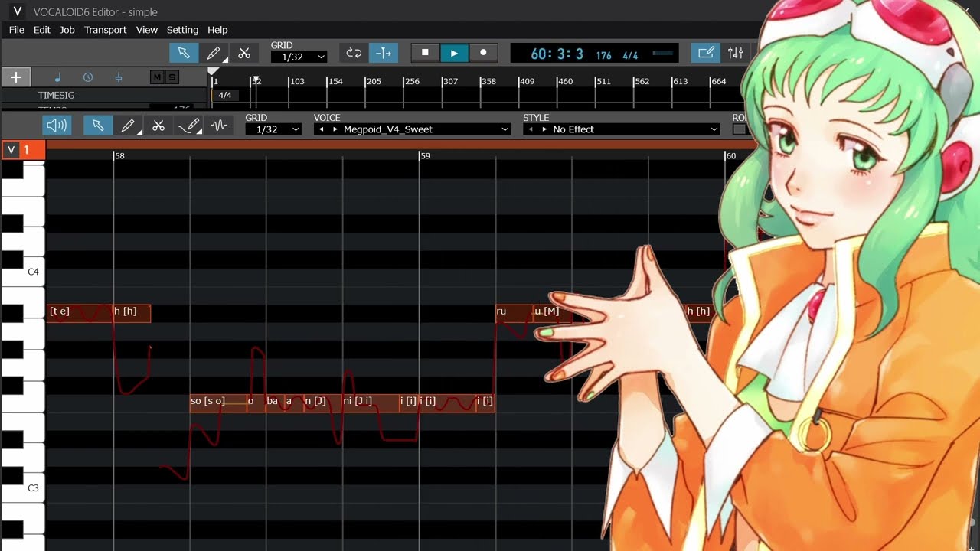Open the STYLE No Effect dropdown
980x551 pixels.
click(622, 129)
